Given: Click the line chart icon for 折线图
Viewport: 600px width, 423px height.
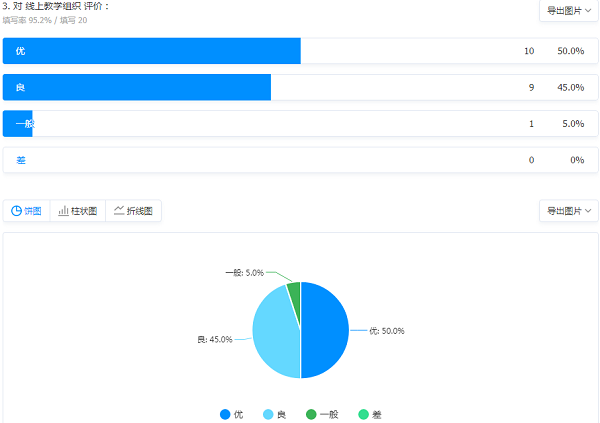Looking at the screenshot, I should click(x=119, y=211).
